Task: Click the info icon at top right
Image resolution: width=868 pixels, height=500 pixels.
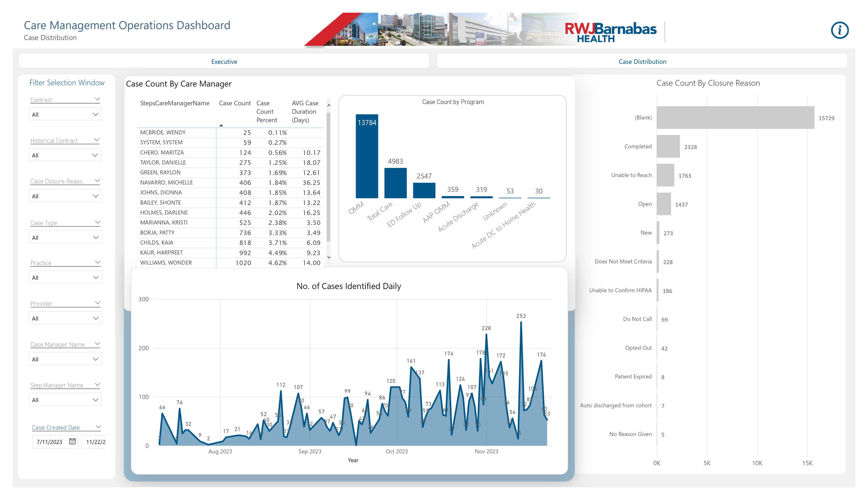Action: [x=839, y=31]
